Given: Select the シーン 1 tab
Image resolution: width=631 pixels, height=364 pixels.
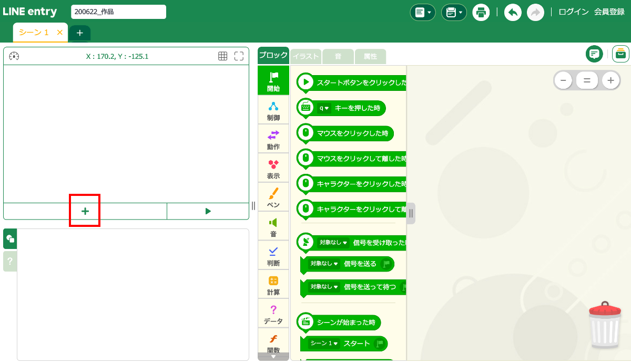Looking at the screenshot, I should [x=34, y=33].
